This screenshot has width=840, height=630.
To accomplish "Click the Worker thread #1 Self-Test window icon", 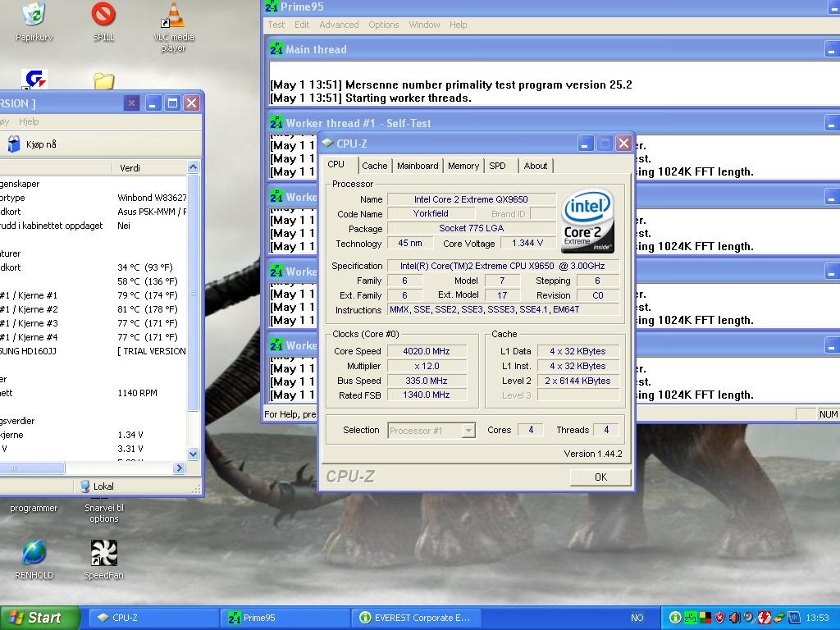I will click(276, 123).
